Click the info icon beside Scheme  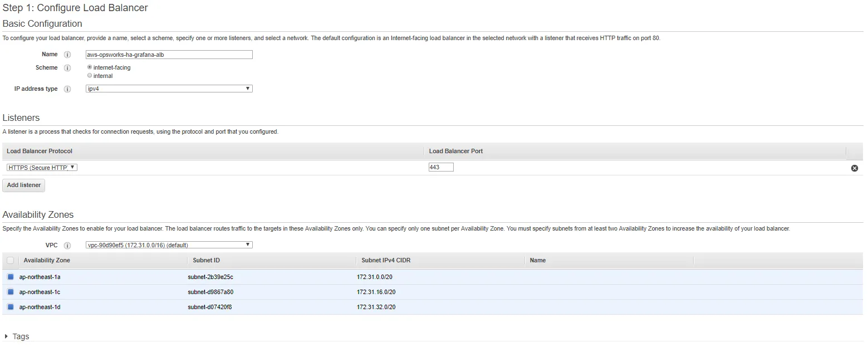(67, 68)
